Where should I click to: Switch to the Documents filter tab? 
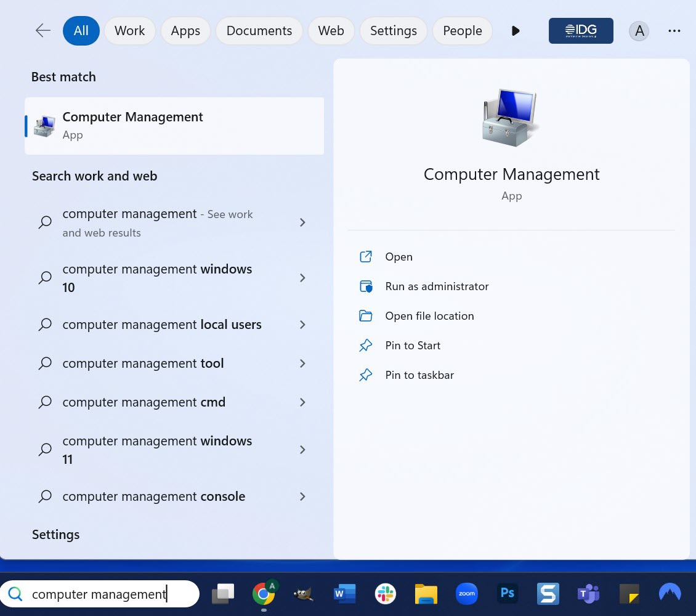click(x=259, y=31)
